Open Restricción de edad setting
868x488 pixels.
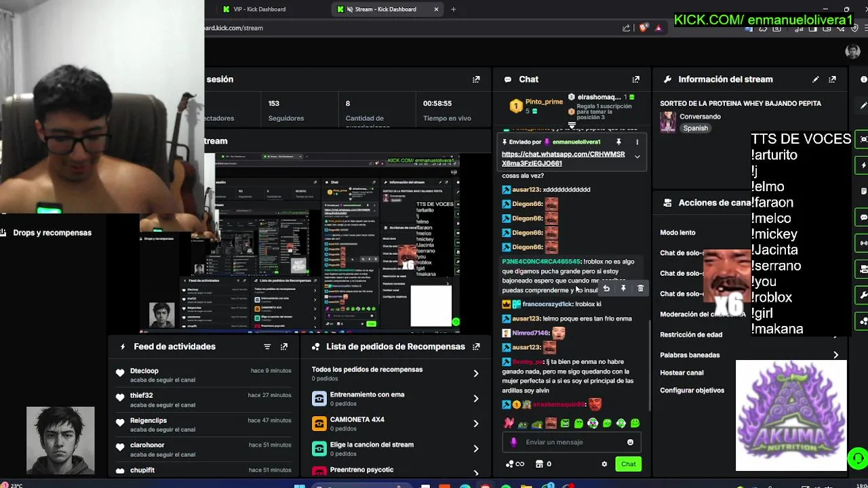pyautogui.click(x=691, y=335)
